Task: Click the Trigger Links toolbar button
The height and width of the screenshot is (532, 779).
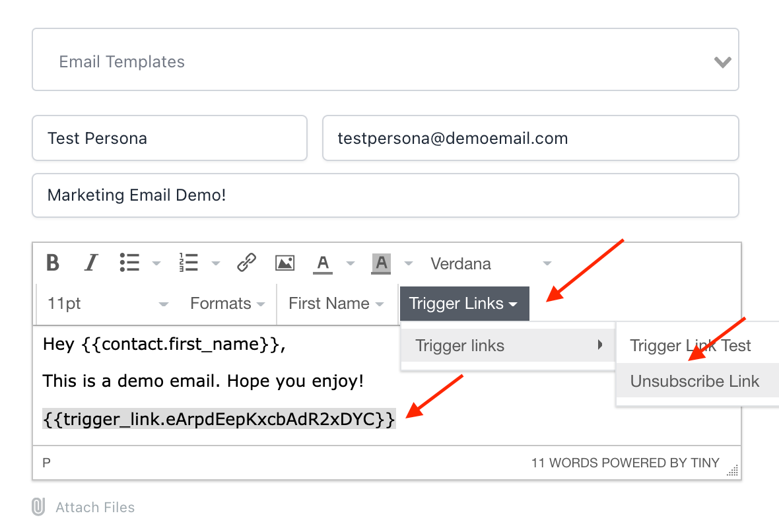Action: click(x=464, y=304)
